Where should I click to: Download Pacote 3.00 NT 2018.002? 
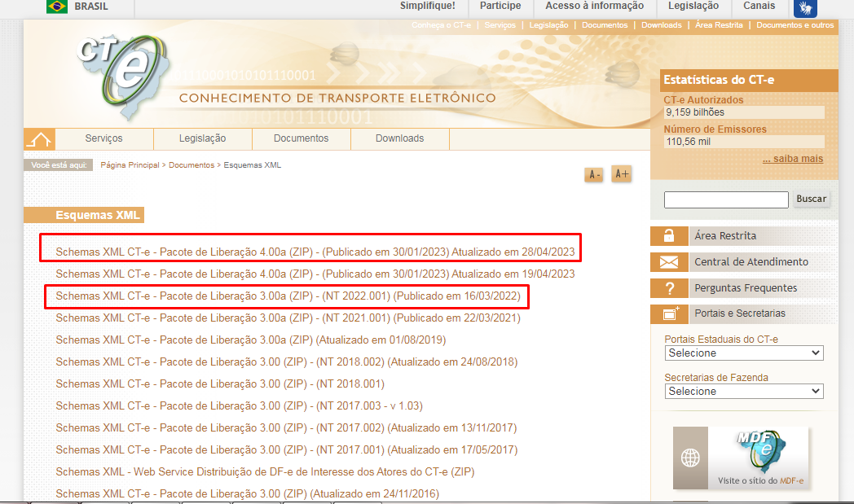(x=287, y=362)
